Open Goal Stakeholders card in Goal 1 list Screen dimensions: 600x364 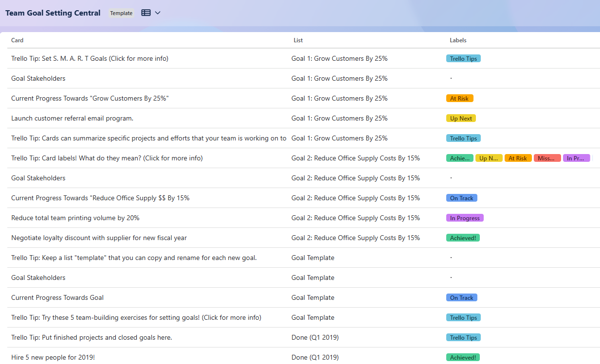click(x=38, y=78)
